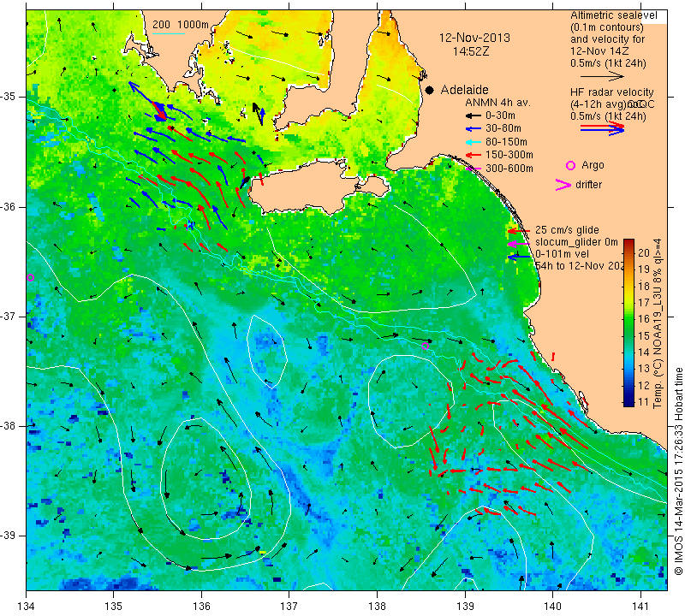The image size is (685, 616).
Task: Click the latitude label -38
Action: (x=8, y=426)
